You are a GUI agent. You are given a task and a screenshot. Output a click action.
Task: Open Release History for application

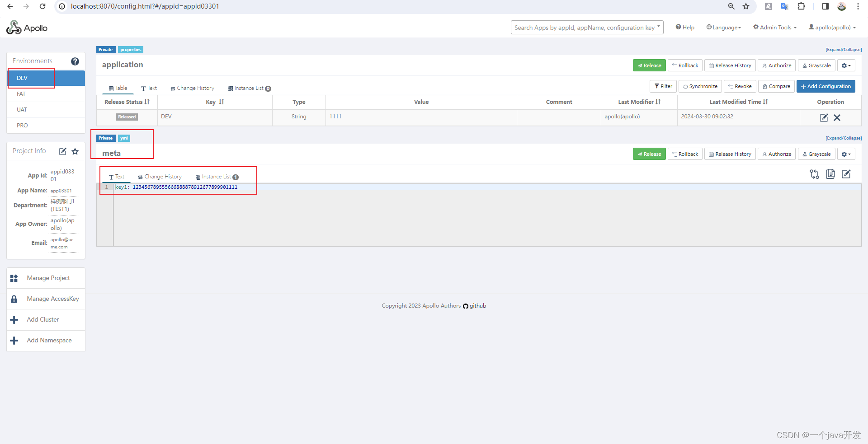coord(730,65)
